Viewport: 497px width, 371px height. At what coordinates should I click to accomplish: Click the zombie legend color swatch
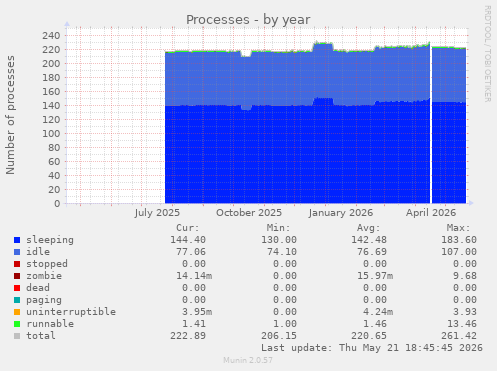pyautogui.click(x=17, y=276)
